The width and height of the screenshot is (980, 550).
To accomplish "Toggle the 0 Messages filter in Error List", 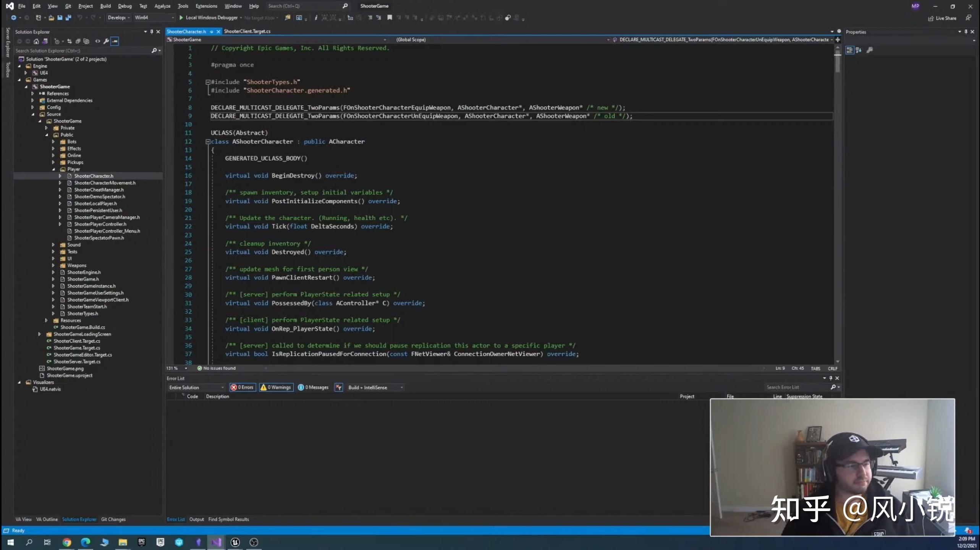I will point(312,387).
